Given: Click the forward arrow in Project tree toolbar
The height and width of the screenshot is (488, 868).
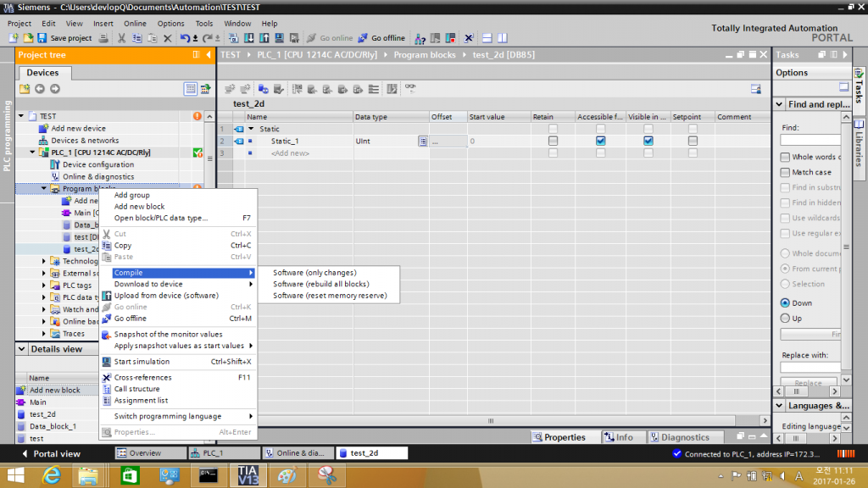Looking at the screenshot, I should [x=55, y=88].
